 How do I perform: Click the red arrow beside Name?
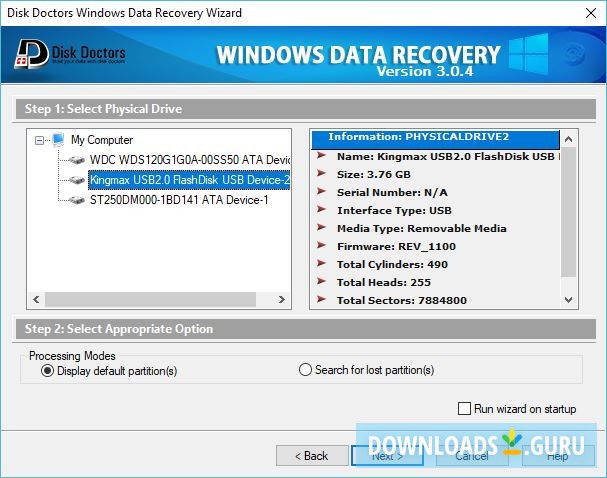(321, 156)
